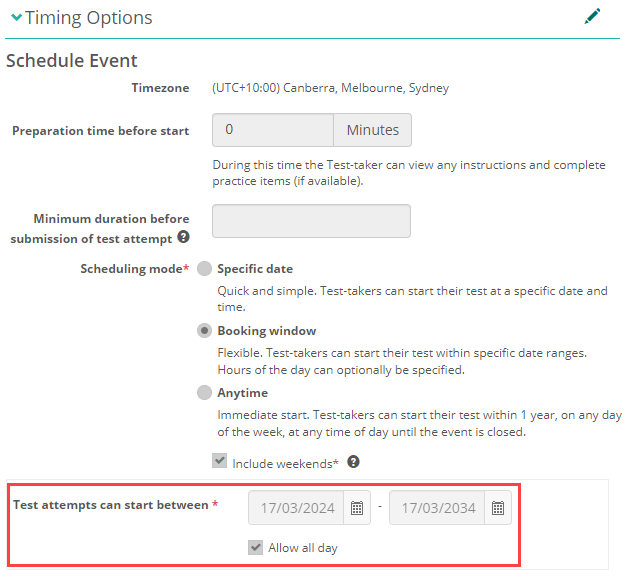This screenshot has height=579, width=629.
Task: Click help icon next to Include weekends
Action: pos(353,463)
